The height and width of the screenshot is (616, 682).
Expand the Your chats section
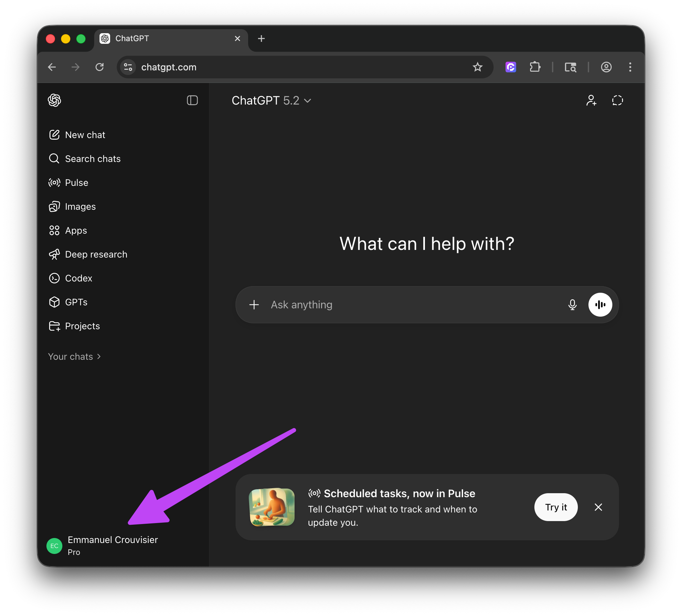coord(74,357)
